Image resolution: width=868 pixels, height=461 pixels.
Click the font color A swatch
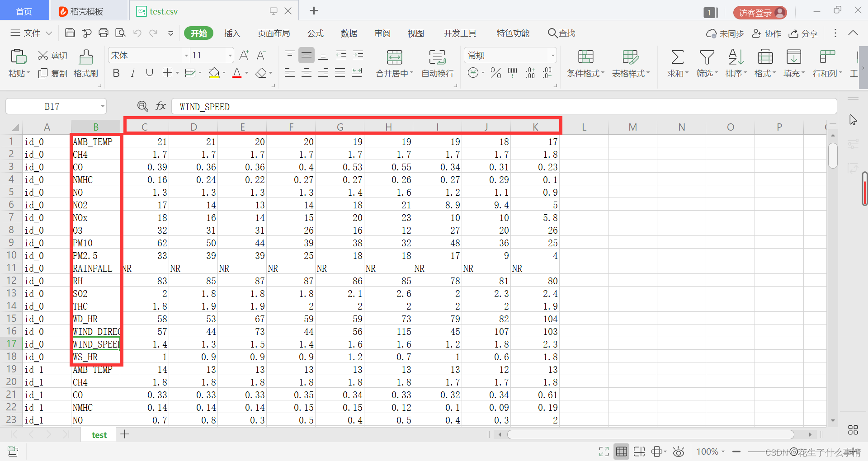coord(237,73)
